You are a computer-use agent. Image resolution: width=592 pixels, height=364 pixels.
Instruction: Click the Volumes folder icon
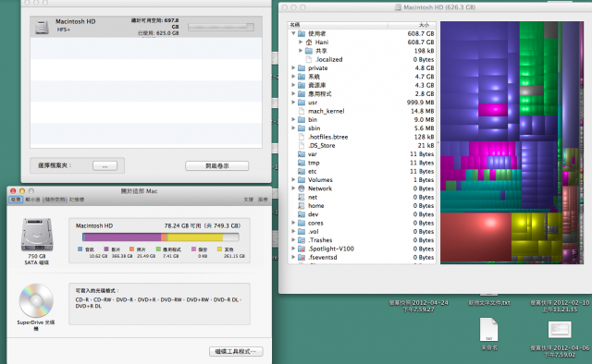pyautogui.click(x=302, y=180)
